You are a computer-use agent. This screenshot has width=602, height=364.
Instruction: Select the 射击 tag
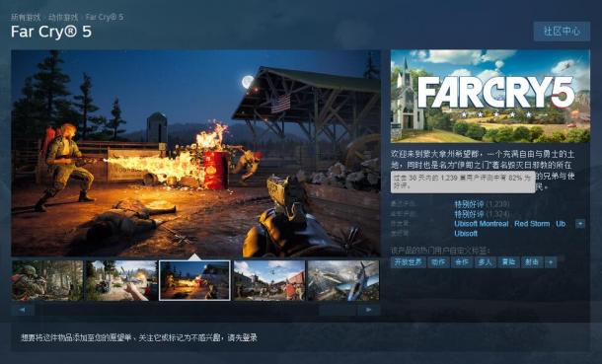532,262
